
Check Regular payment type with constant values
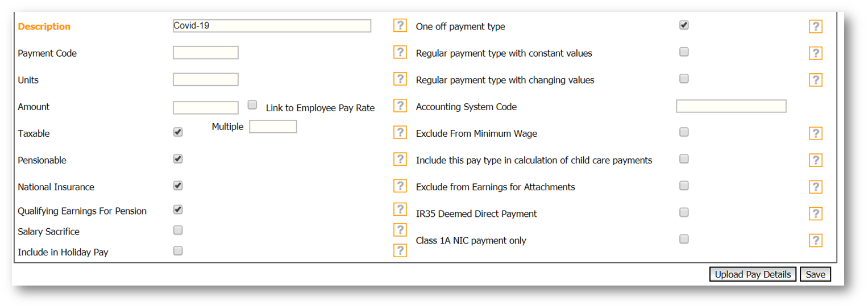(684, 52)
